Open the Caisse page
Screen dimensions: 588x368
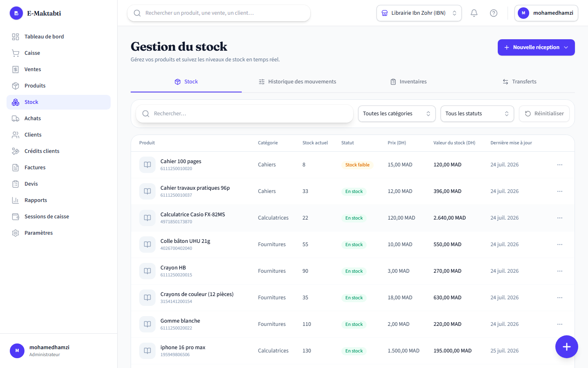pyautogui.click(x=58, y=53)
